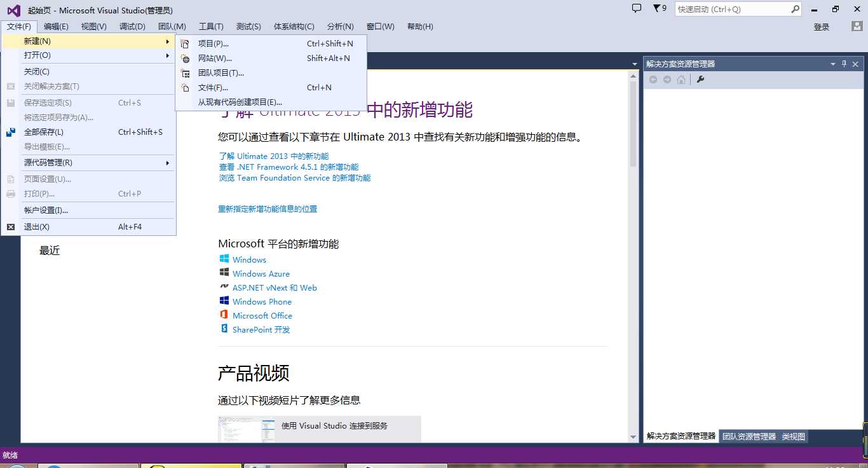Image resolution: width=868 pixels, height=468 pixels.
Task: Select the 解决方案资源管理器 bottom tab
Action: pos(681,437)
